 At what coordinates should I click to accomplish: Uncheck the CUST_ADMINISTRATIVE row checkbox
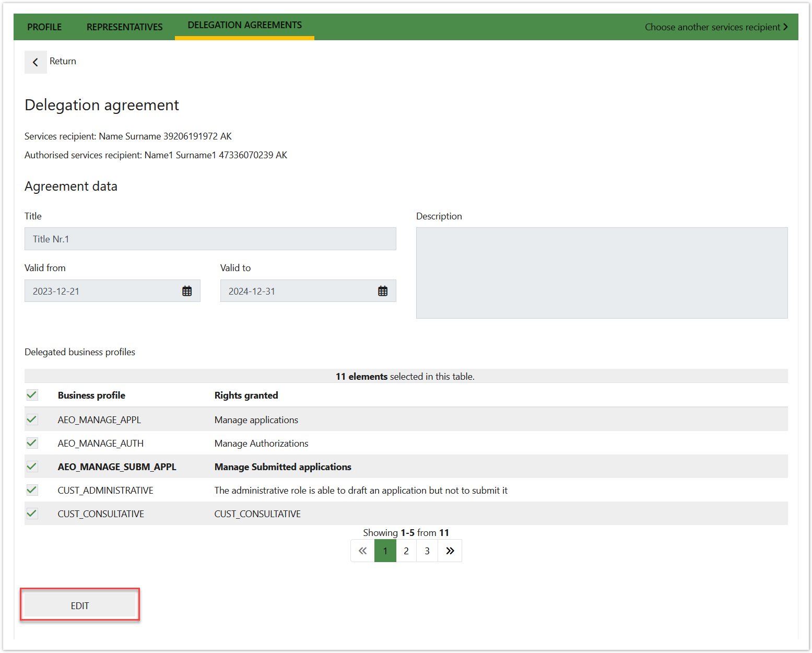[32, 490]
